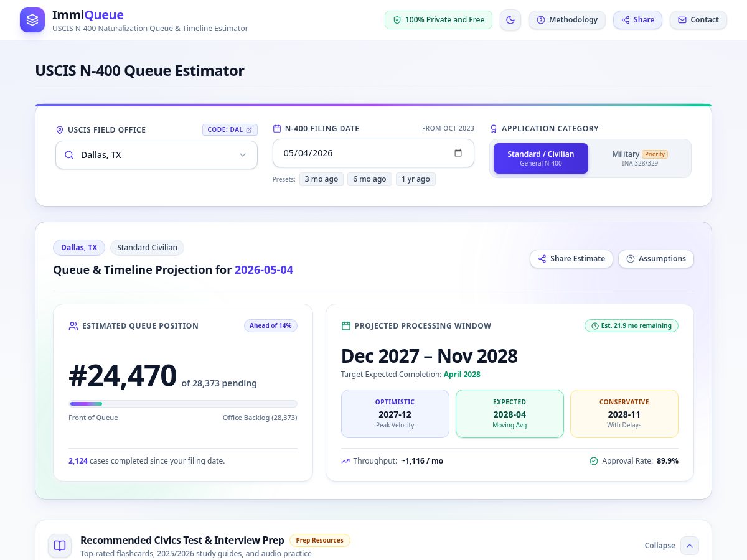
Task: Toggle dark mode with the moon icon
Action: click(x=510, y=20)
